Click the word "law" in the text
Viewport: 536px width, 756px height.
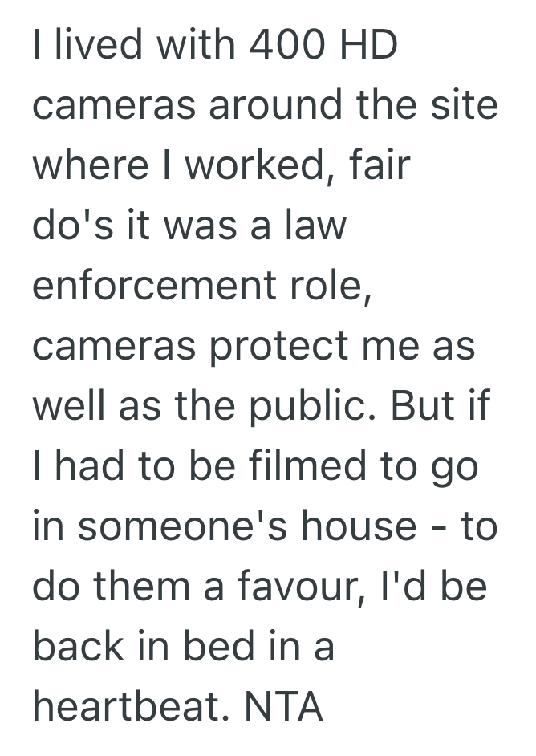315,227
